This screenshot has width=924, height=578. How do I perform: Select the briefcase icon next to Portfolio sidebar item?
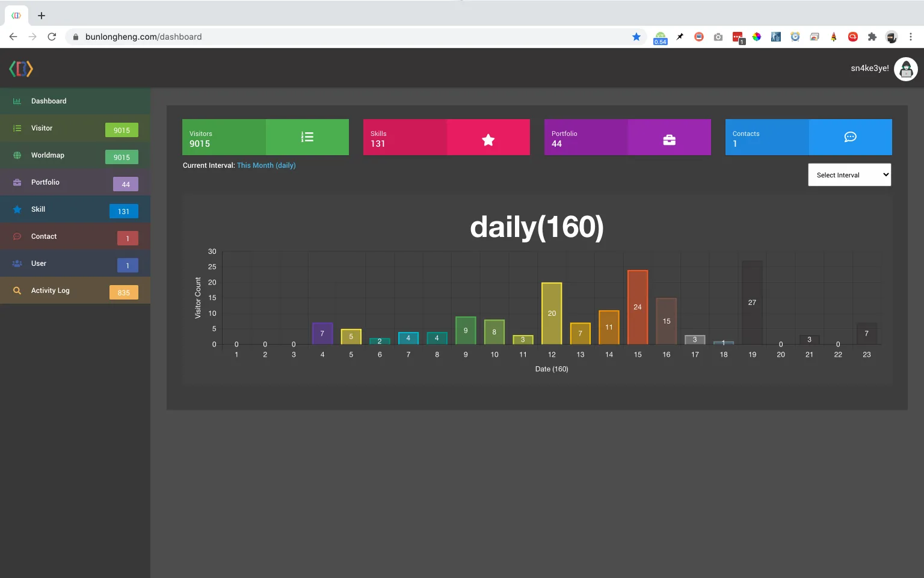(x=17, y=182)
